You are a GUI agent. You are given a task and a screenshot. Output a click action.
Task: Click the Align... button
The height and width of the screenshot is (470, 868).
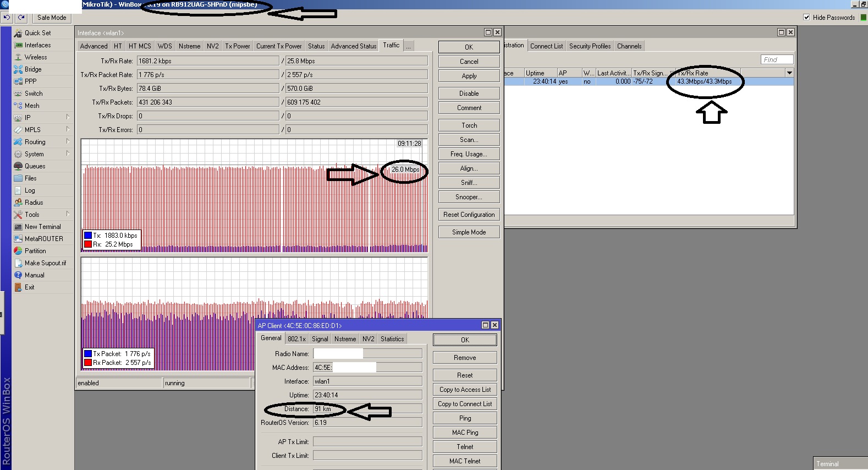coord(469,168)
